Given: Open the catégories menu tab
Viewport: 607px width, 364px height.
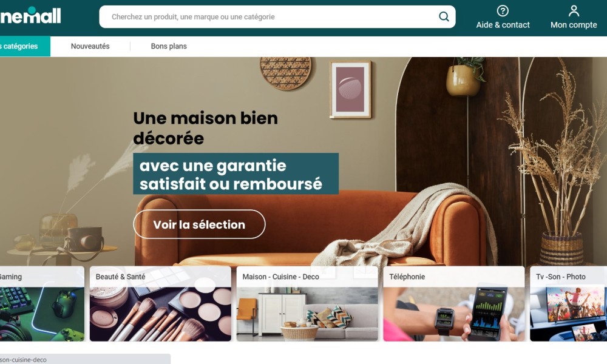Looking at the screenshot, I should pos(25,47).
